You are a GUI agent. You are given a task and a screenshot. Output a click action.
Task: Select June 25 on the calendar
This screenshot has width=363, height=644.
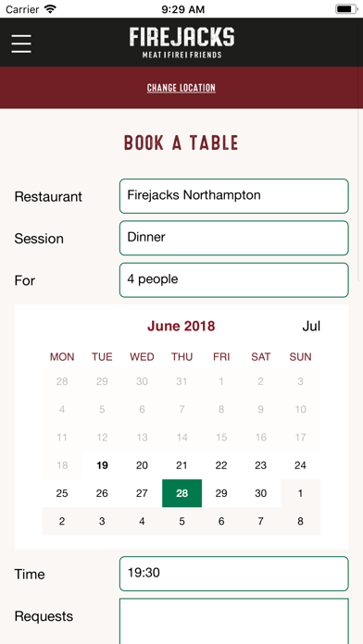coord(62,493)
